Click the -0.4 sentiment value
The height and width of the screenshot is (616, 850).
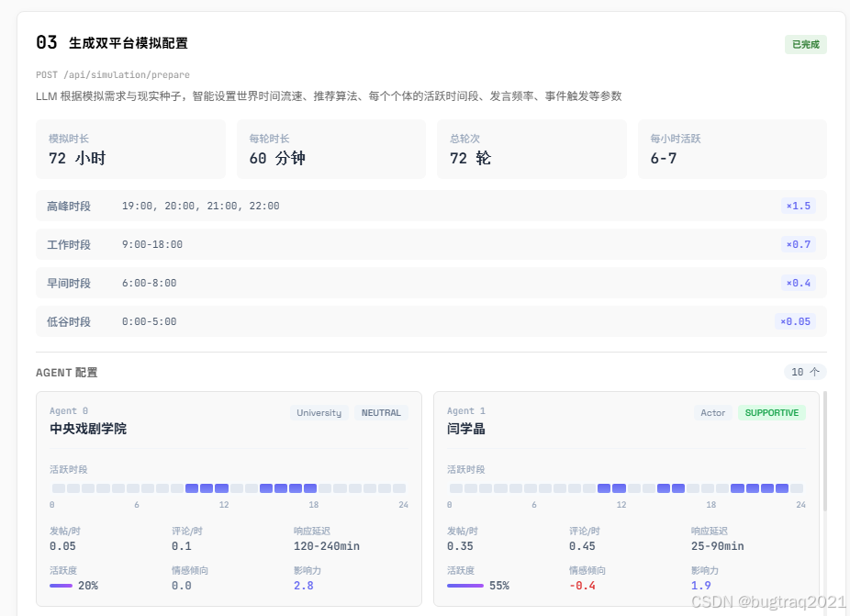click(x=582, y=586)
